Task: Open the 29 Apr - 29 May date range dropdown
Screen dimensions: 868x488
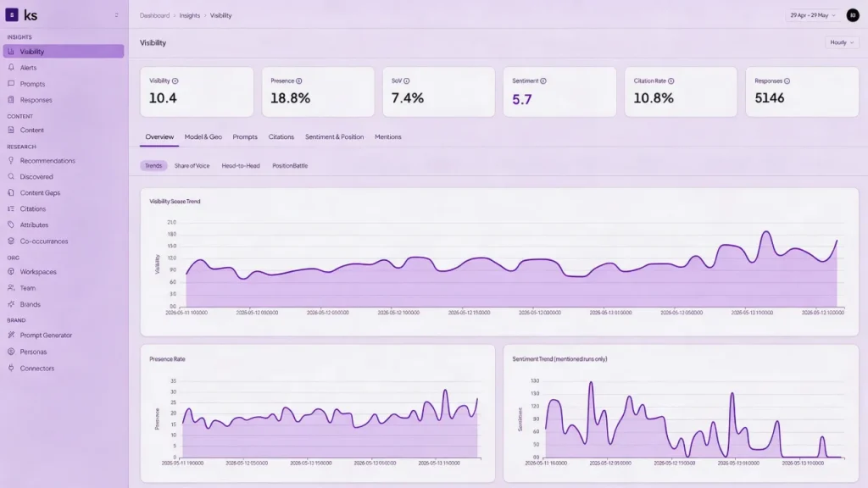Action: 813,15
